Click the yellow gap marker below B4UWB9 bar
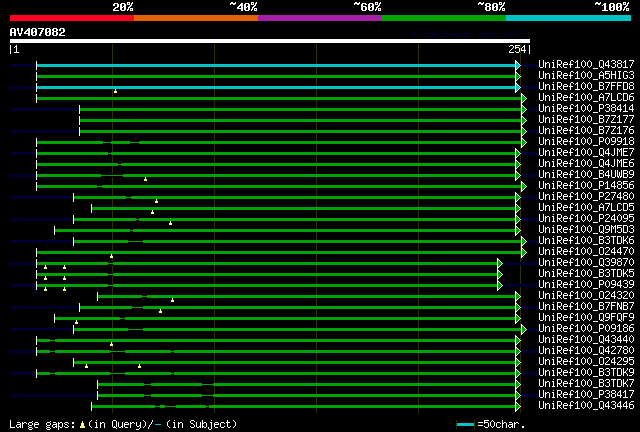The image size is (640, 432). (x=145, y=179)
